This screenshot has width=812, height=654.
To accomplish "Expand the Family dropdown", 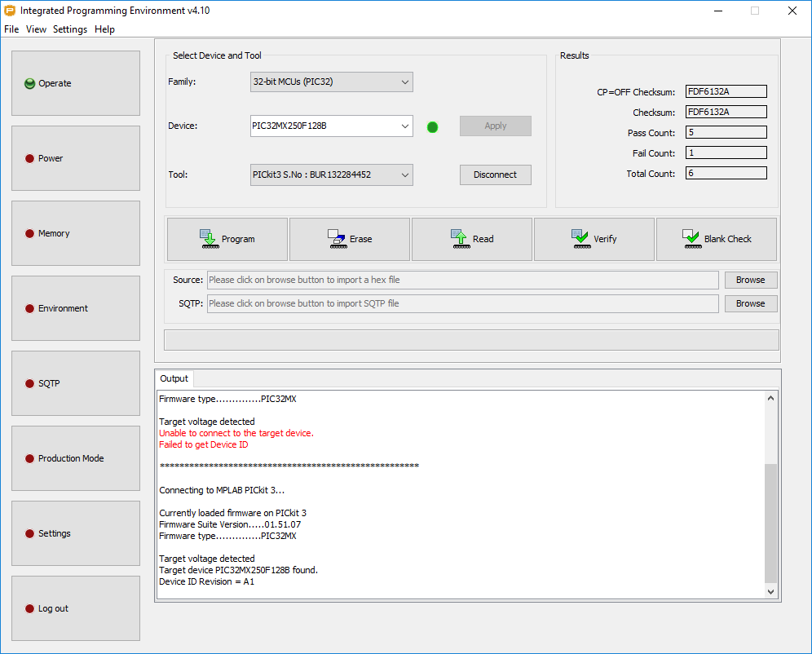I will [x=332, y=82].
